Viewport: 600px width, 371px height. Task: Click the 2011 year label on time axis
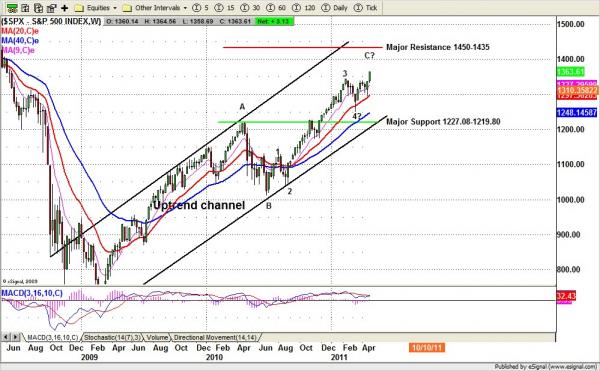tap(339, 357)
